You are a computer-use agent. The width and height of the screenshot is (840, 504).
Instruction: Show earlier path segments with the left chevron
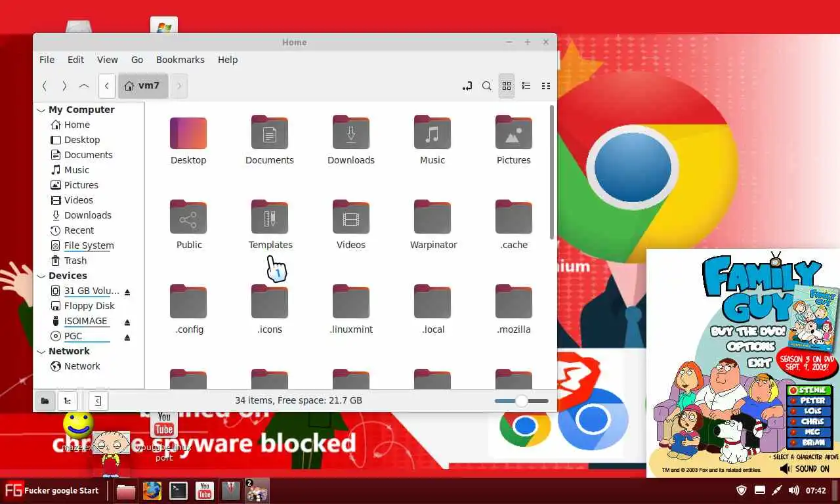107,86
